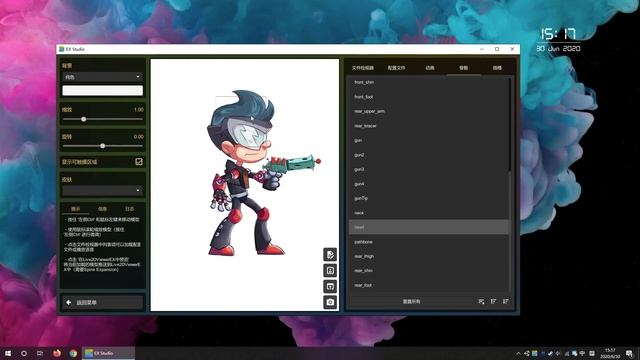Viewport: 640px width, 360px height.
Task: Select the gun bone row
Action: 429,140
